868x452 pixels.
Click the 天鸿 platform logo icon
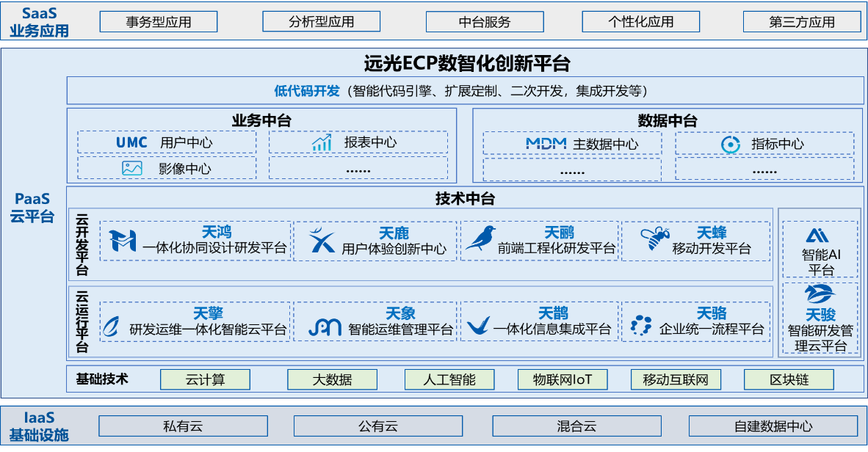tap(123, 241)
